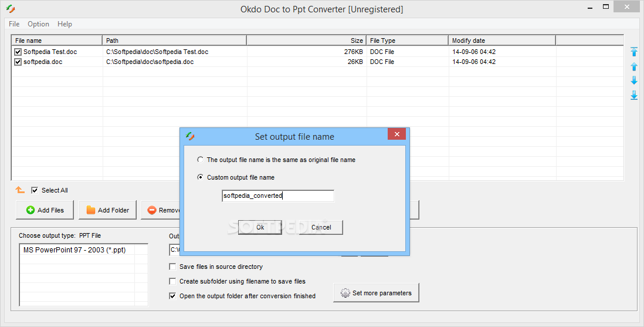
Task: Click the custom file name text field
Action: coord(278,195)
